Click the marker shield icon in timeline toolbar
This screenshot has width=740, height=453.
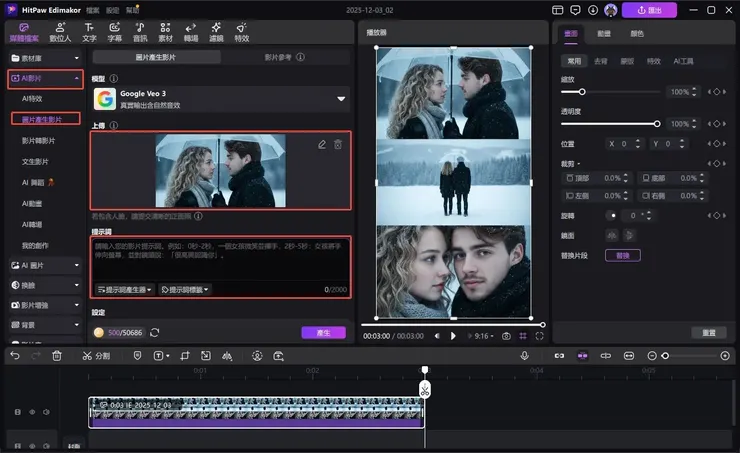pyautogui.click(x=137, y=356)
